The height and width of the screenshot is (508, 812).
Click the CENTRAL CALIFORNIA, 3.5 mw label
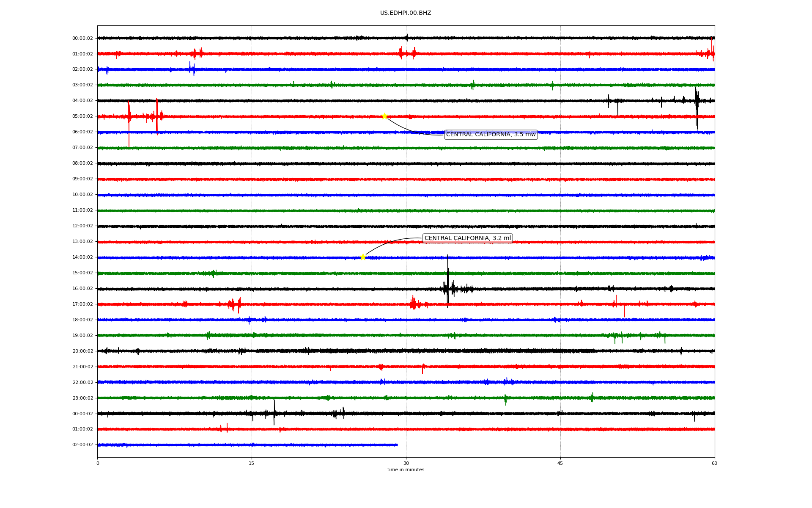tap(491, 135)
